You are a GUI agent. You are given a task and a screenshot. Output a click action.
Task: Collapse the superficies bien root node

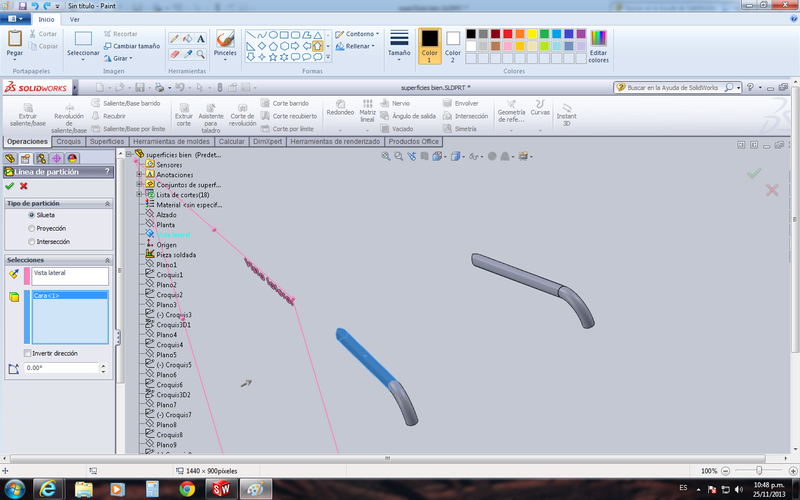(129, 154)
